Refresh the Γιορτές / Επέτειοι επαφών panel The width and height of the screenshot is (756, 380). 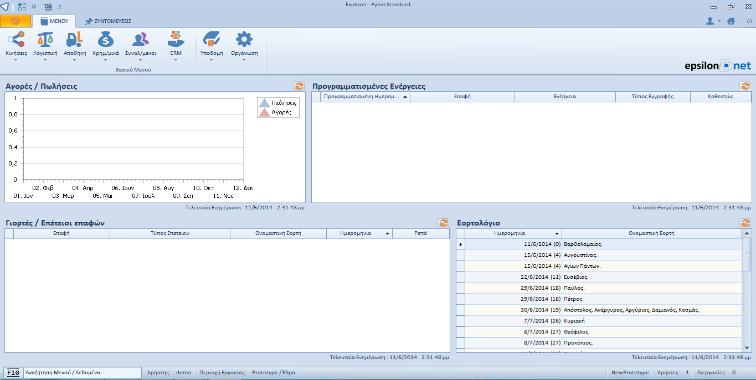click(x=444, y=223)
